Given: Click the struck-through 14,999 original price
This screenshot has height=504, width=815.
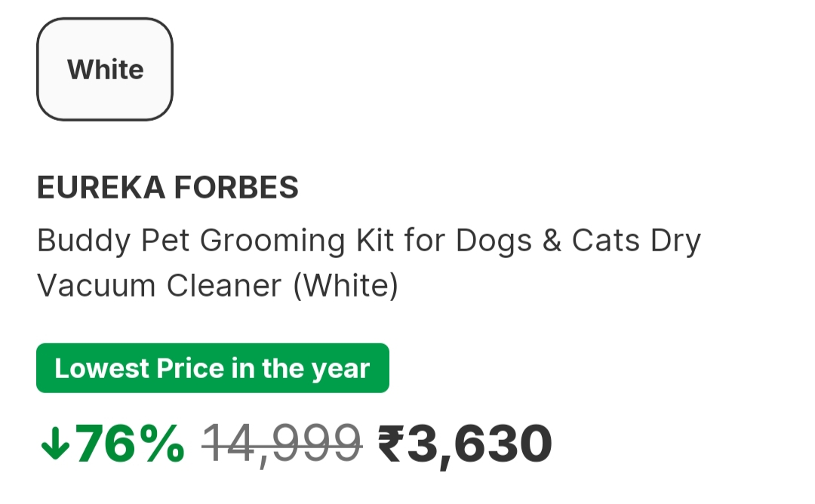Looking at the screenshot, I should point(281,444).
